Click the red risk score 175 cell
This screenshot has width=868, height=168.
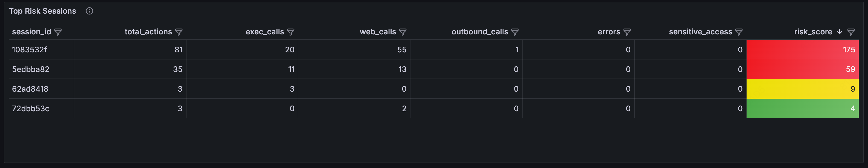(x=802, y=50)
